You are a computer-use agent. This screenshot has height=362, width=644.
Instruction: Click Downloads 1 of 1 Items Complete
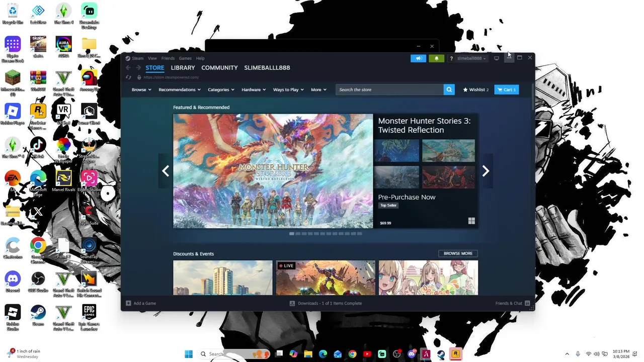click(330, 303)
